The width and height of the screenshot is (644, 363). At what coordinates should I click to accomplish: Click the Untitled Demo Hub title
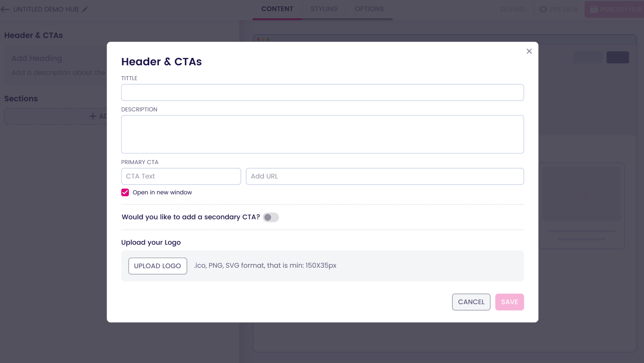point(46,9)
